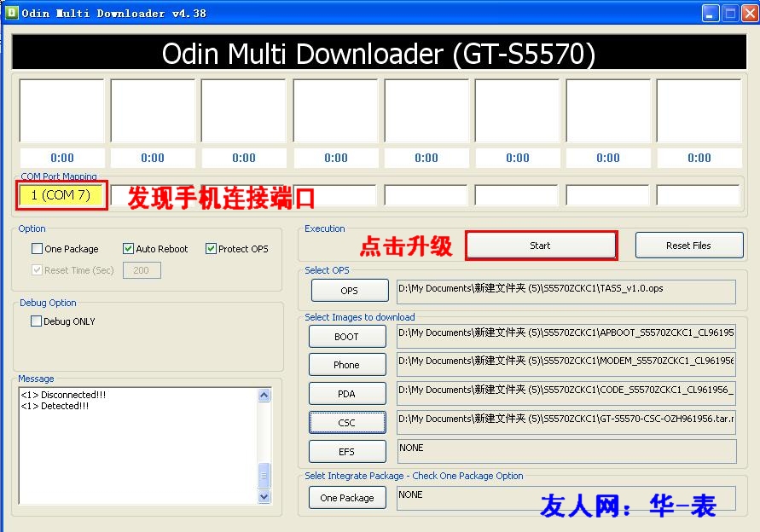
Task: Click the message log scrollbar thumb
Action: (x=264, y=476)
